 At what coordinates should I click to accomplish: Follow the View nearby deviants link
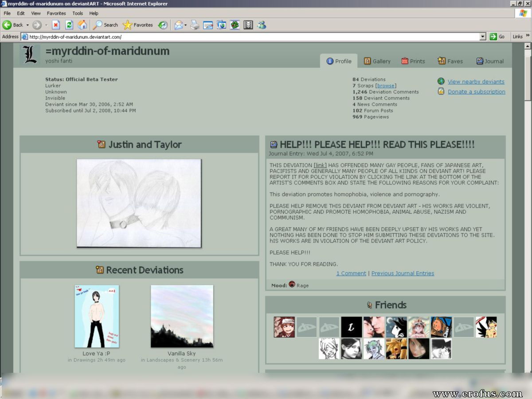pos(476,82)
